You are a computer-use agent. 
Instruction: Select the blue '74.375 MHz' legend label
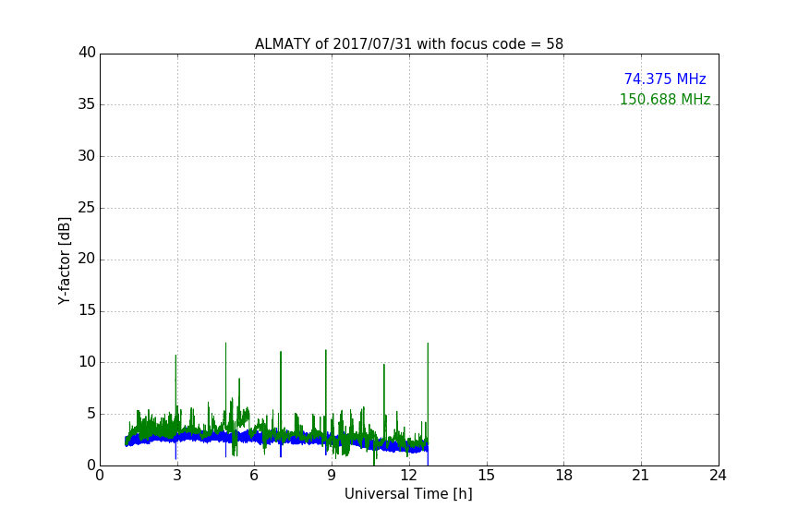point(665,79)
